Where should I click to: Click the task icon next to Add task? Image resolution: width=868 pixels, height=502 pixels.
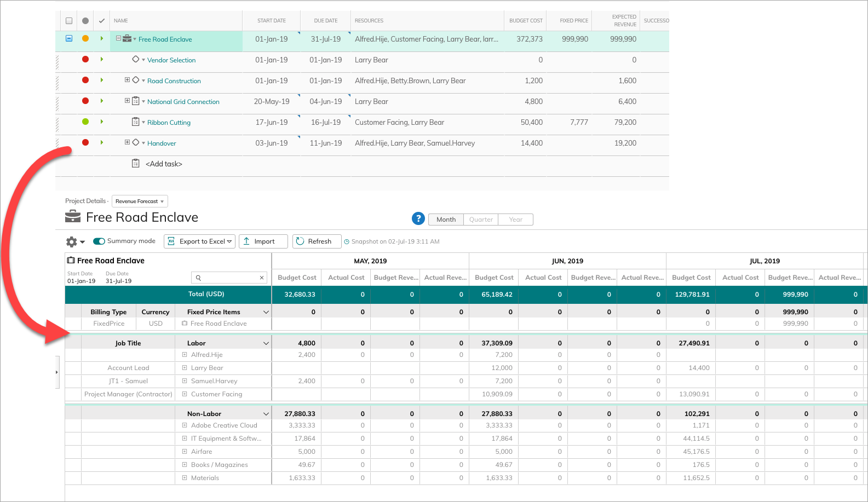(x=136, y=163)
